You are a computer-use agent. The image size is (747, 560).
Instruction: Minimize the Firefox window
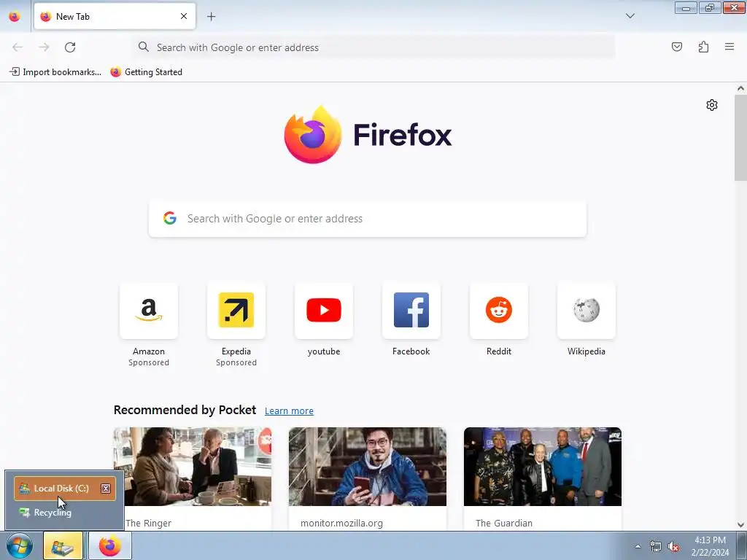[686, 7]
